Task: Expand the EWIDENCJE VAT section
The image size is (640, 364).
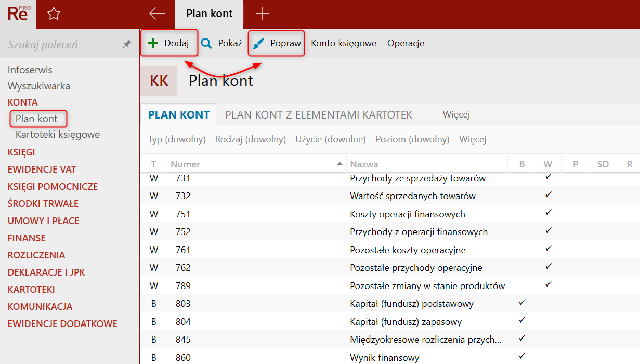Action: pyautogui.click(x=42, y=170)
